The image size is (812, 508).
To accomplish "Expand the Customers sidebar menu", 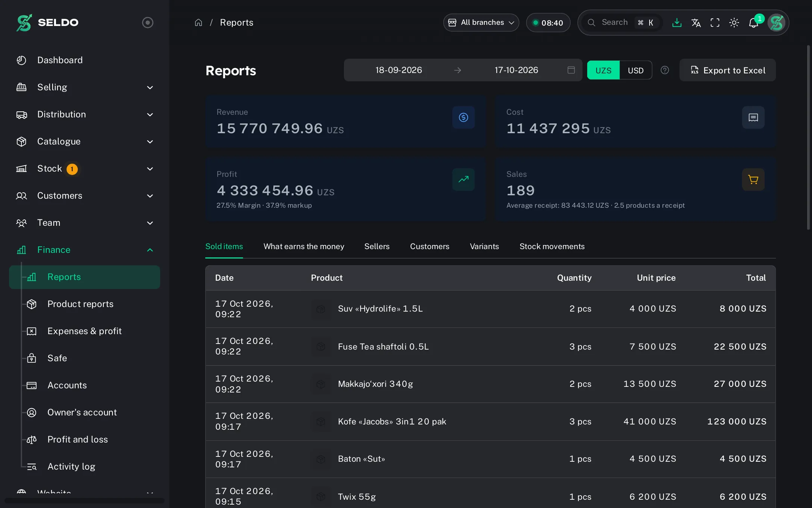I will point(85,196).
